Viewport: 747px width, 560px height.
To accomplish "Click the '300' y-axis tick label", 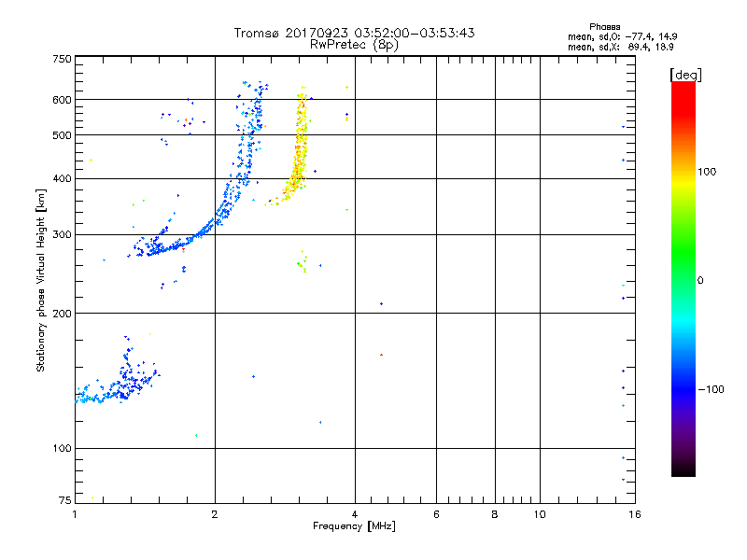I will click(x=62, y=234).
